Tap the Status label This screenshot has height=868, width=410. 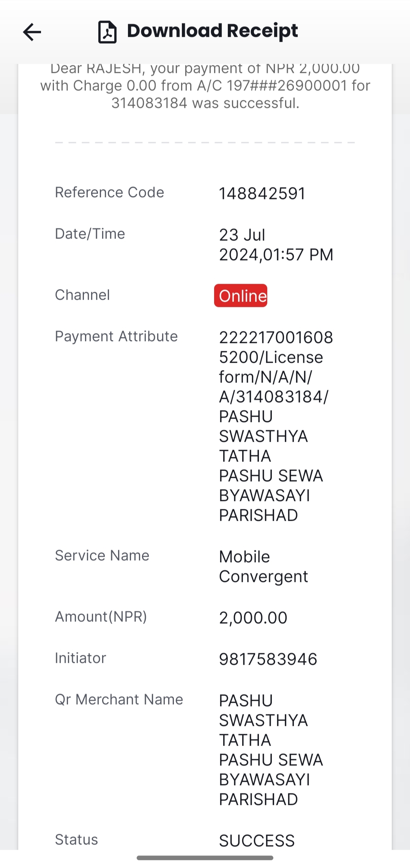click(76, 840)
